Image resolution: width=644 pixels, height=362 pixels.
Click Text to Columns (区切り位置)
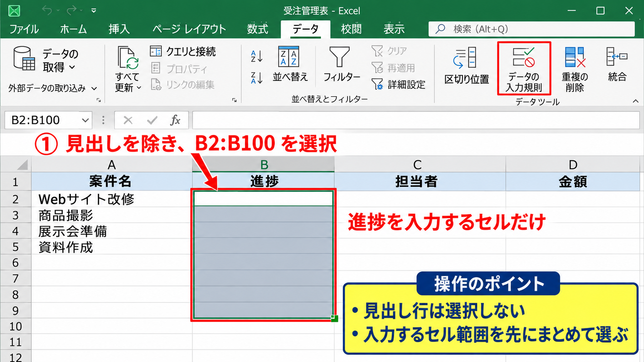pyautogui.click(x=466, y=66)
